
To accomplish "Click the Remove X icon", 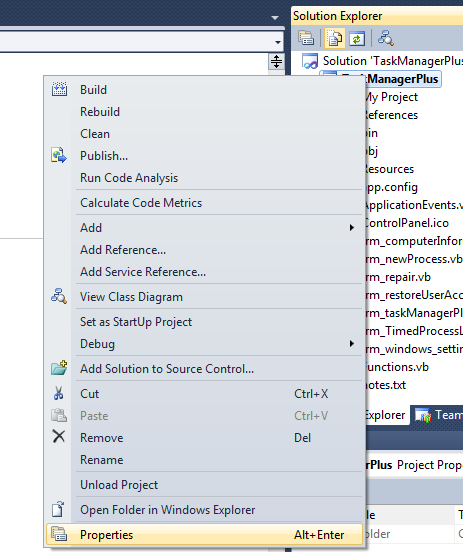I will point(59,437).
